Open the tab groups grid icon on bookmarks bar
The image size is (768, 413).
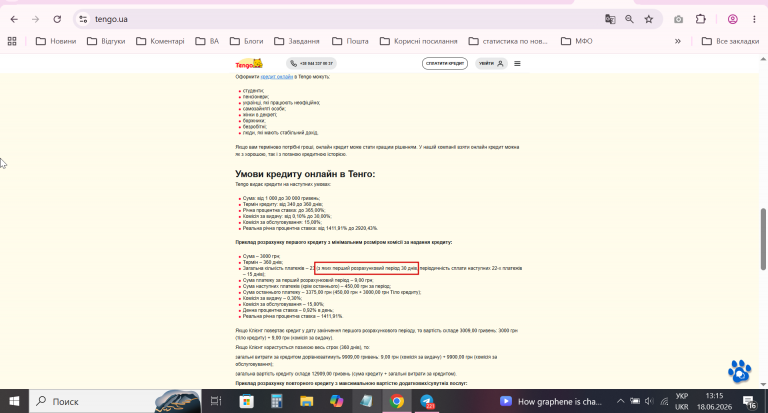click(12, 41)
